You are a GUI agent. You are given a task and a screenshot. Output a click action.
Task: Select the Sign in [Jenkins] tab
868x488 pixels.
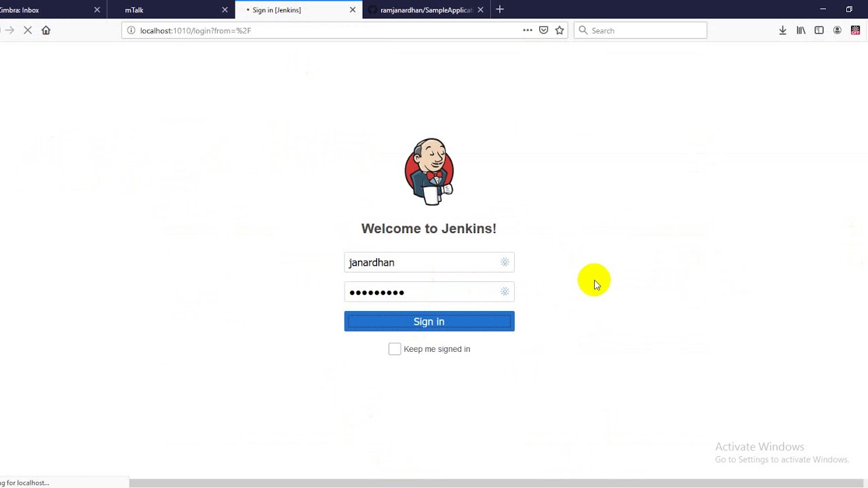297,9
